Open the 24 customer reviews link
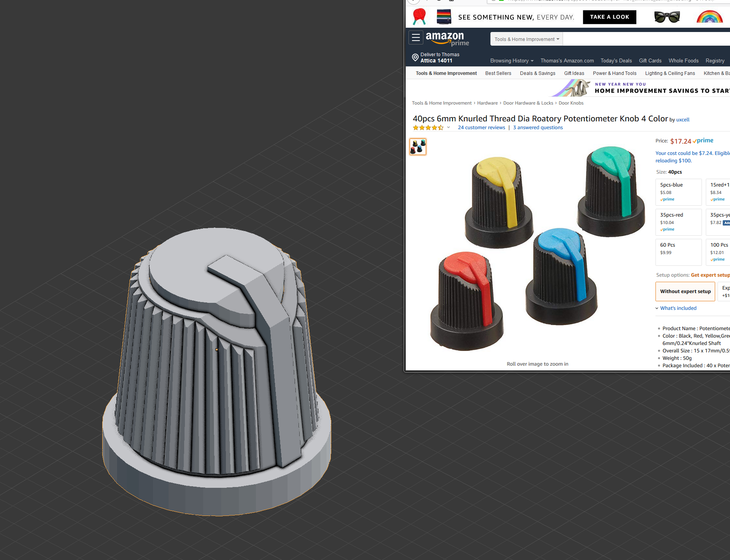The height and width of the screenshot is (560, 730). coord(481,128)
